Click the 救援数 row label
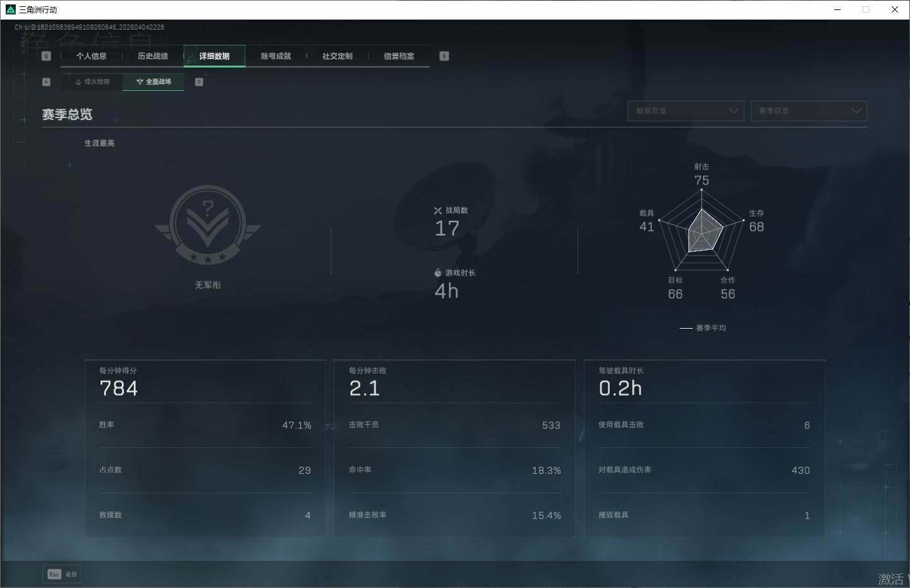The image size is (910, 588). (x=110, y=515)
